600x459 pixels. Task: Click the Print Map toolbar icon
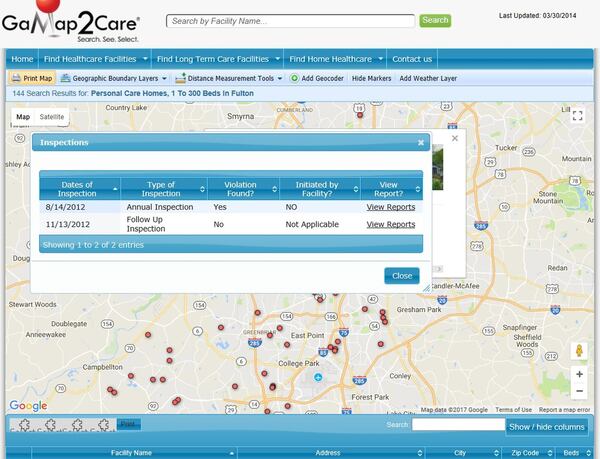(16, 78)
